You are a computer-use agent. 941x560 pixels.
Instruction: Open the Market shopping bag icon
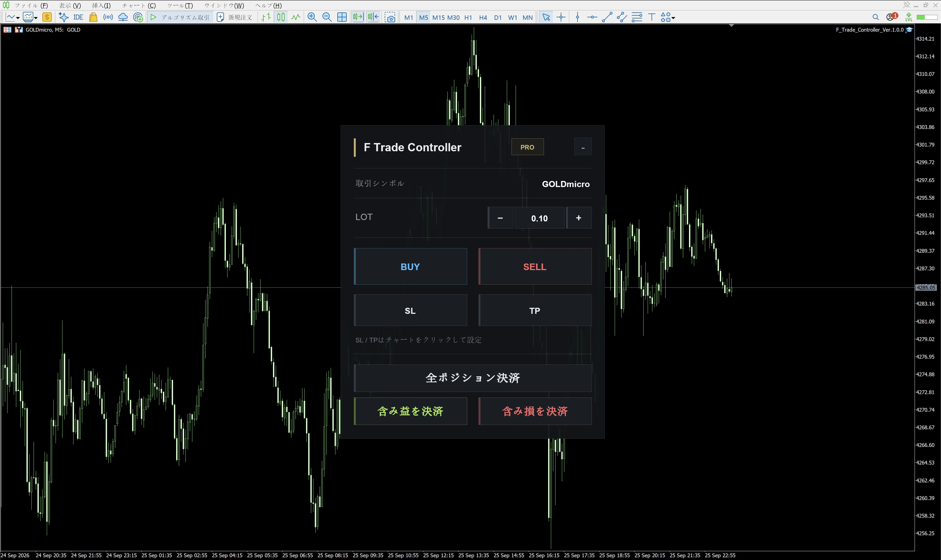[x=93, y=17]
